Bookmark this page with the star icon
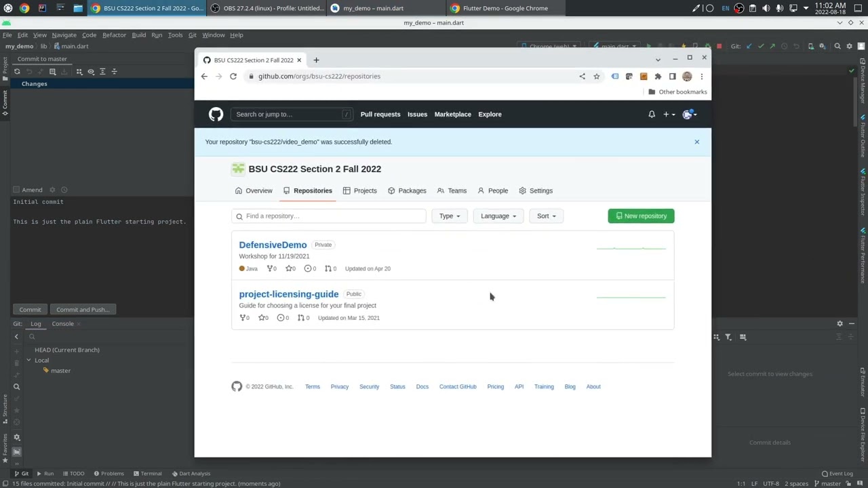This screenshot has height=488, width=868. [x=596, y=77]
